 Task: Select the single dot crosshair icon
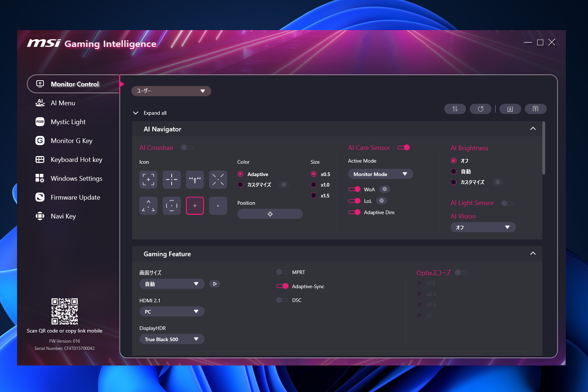[x=218, y=205]
